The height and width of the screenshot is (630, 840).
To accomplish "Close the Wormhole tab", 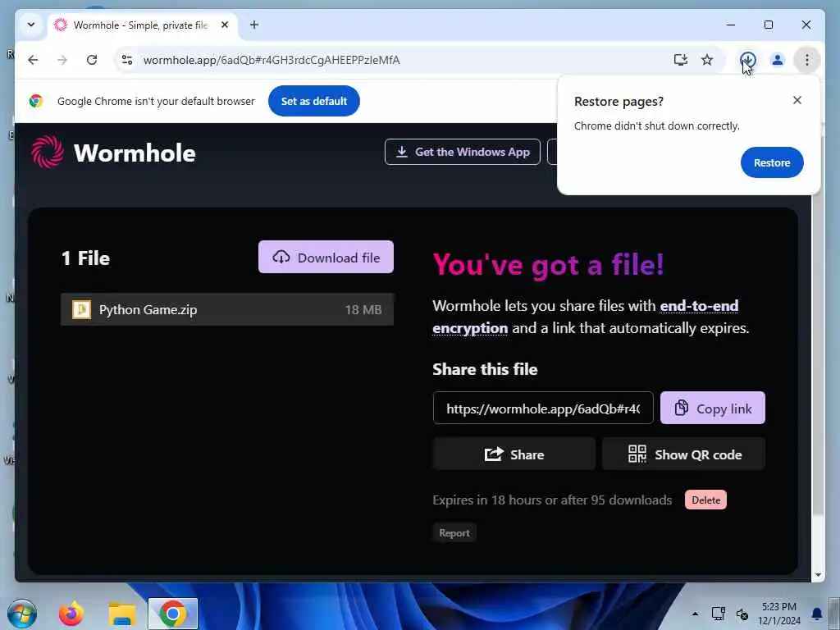I will point(225,25).
